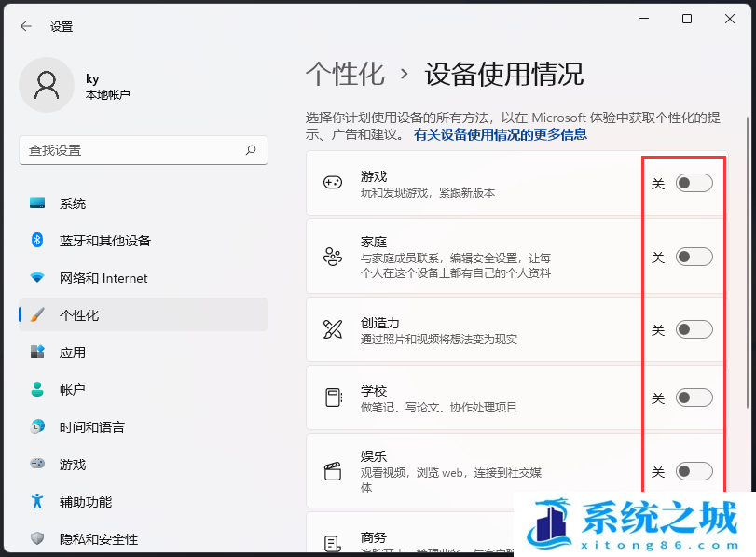
Task: Click the clapperboard icon in 娱乐 card
Action: click(333, 471)
